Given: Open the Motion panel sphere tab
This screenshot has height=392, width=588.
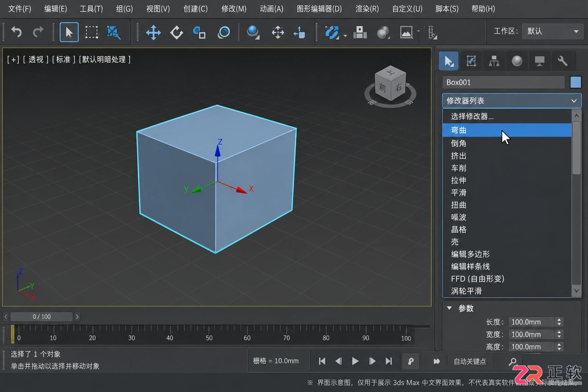Looking at the screenshot, I should pyautogui.click(x=517, y=61).
